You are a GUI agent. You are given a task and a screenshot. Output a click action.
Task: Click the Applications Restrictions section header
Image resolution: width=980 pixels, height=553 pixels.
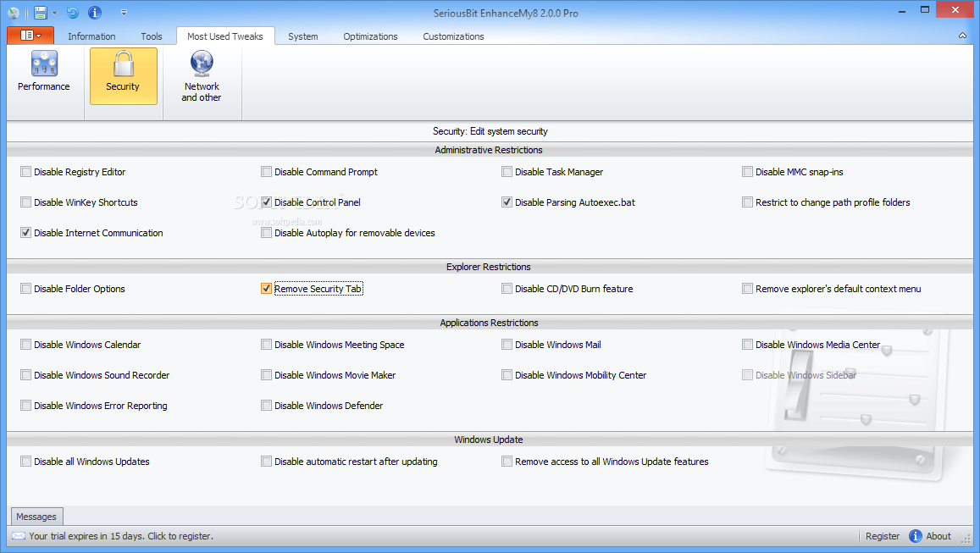coord(489,323)
